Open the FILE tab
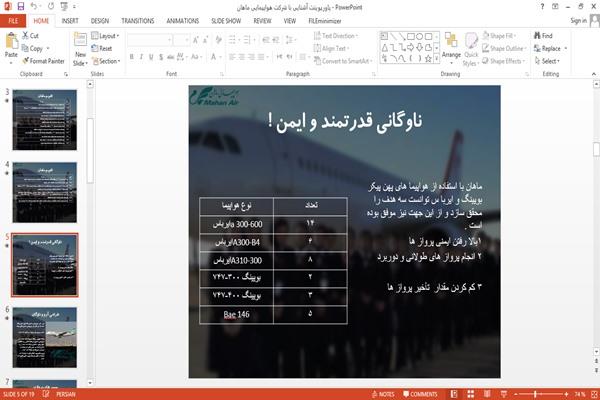Screen dimensions: 600x400 point(13,21)
